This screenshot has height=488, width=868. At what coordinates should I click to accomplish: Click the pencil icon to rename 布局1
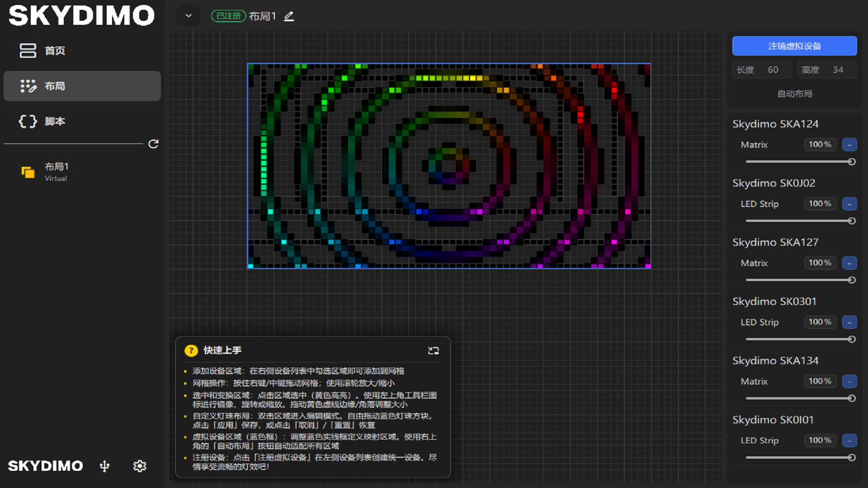[288, 16]
